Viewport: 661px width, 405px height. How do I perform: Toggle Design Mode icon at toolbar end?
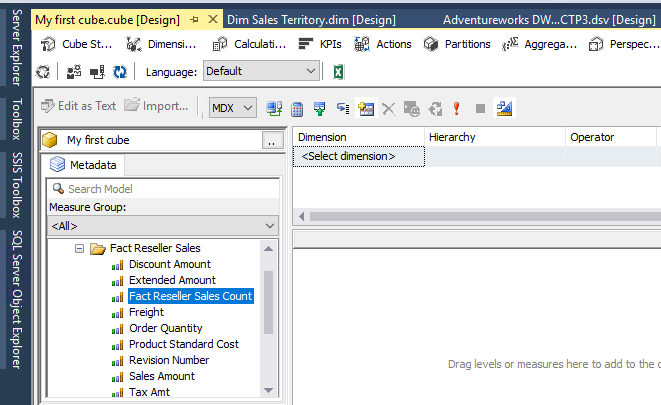pyautogui.click(x=503, y=108)
